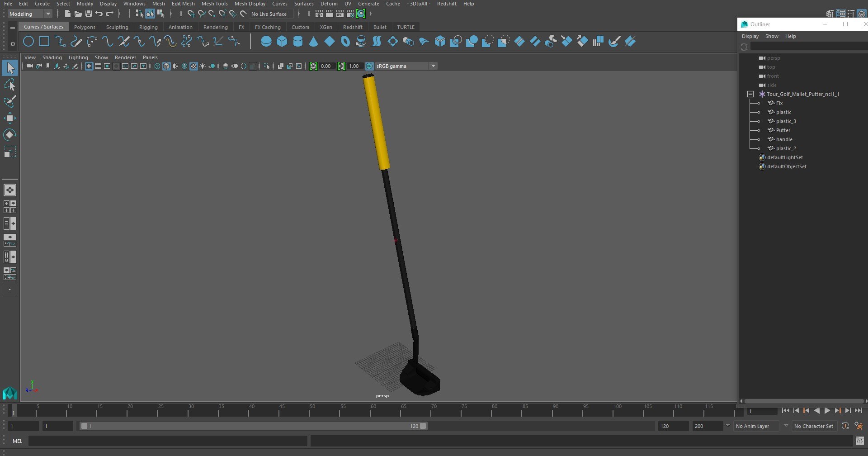Click the Open Scene folder icon
868x456 pixels.
(78, 14)
